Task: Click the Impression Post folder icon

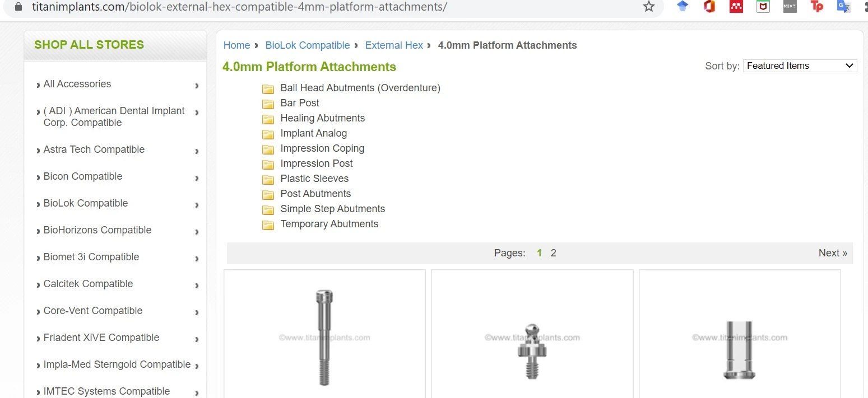Action: click(268, 165)
